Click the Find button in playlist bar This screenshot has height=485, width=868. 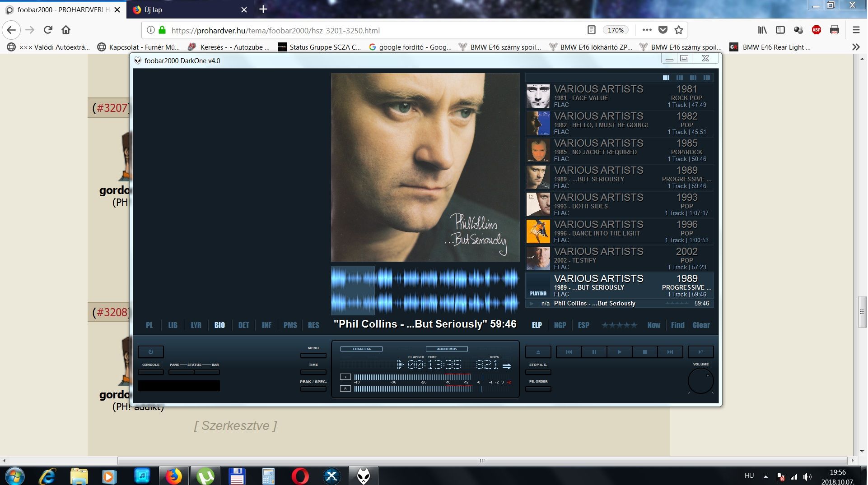[x=677, y=325]
